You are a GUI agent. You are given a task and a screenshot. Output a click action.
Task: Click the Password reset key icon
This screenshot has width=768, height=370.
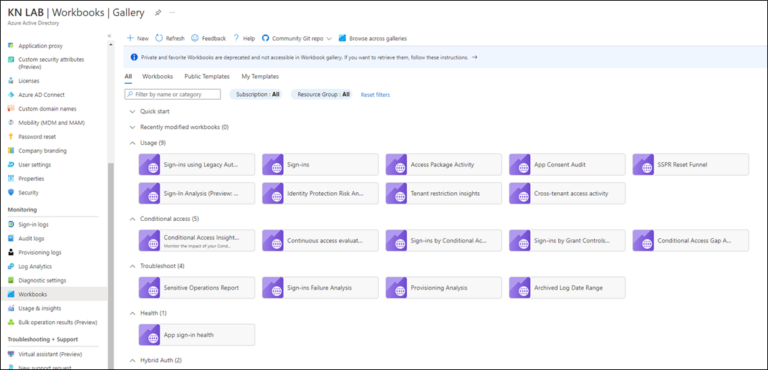(11, 137)
